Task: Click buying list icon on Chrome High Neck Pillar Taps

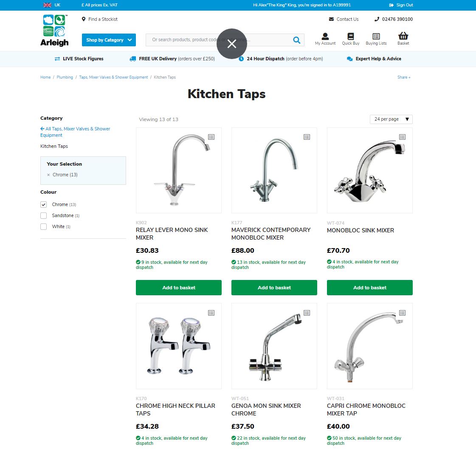Action: 211,313
